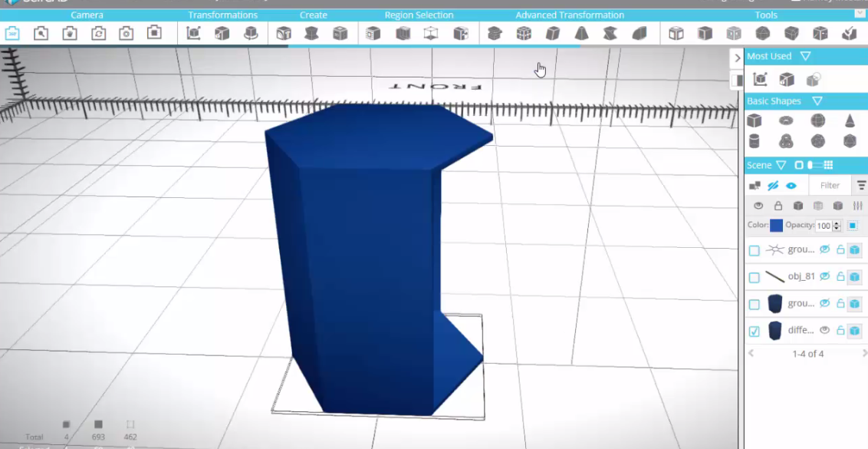
Task: Tick the checkbox for first group row
Action: 754,250
